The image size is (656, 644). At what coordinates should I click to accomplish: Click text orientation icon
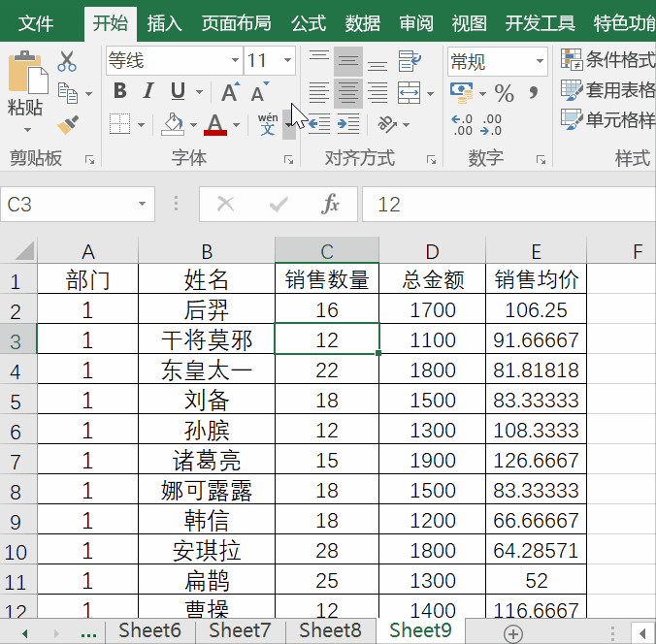pos(387,124)
